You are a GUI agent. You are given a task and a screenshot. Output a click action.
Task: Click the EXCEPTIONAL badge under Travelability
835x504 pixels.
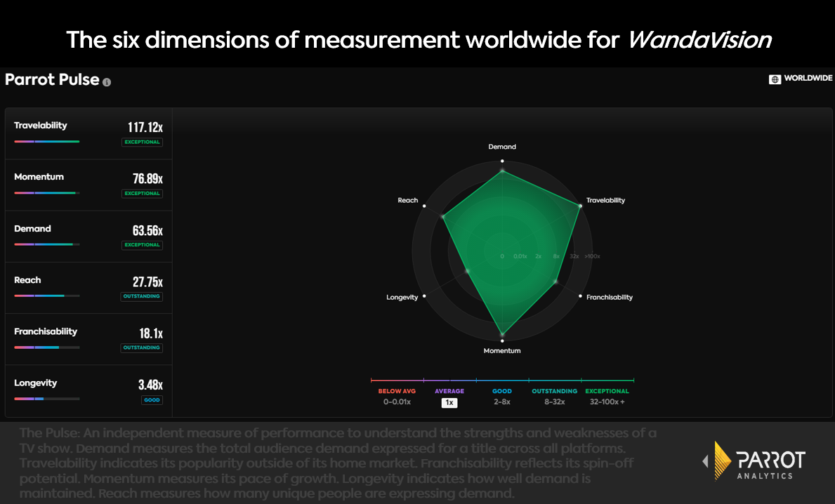pos(142,142)
